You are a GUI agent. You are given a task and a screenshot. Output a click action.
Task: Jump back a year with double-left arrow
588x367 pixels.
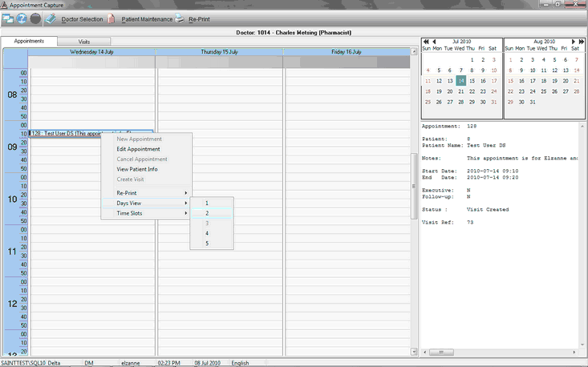[426, 42]
